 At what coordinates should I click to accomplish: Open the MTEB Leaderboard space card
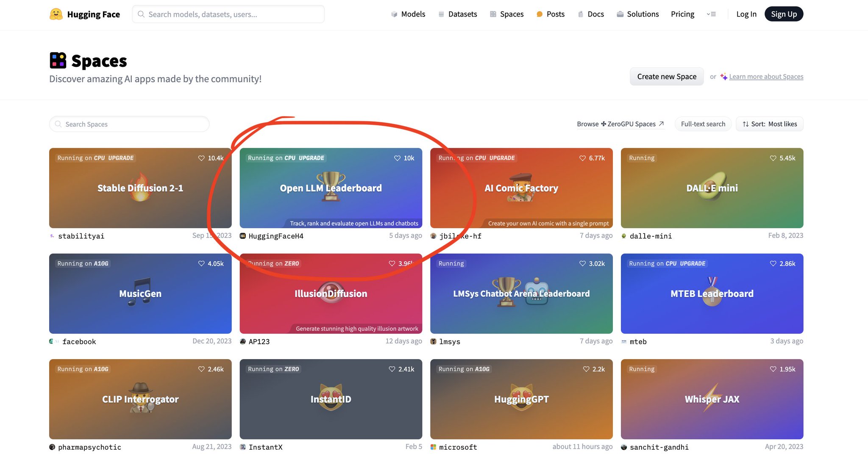(712, 293)
